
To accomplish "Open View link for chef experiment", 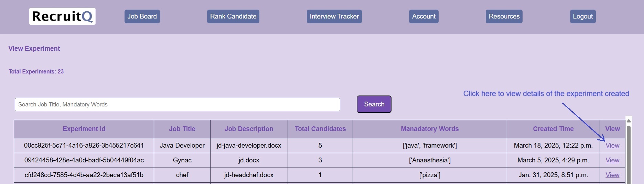I will point(612,175).
